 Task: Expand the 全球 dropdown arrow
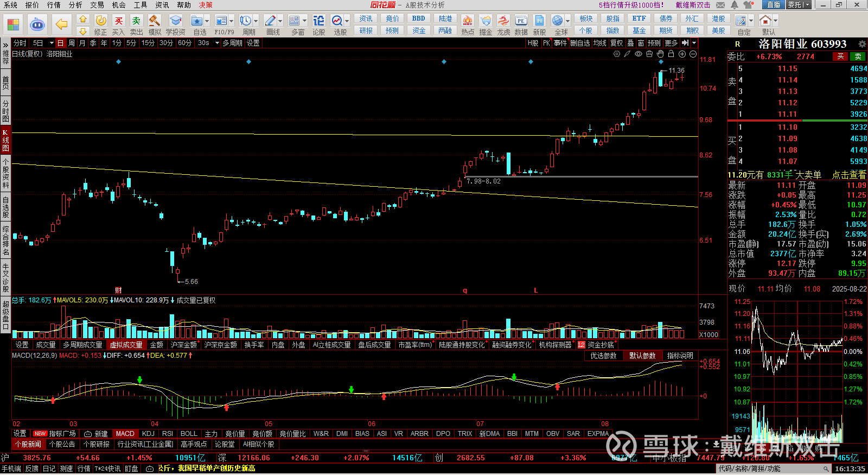(x=567, y=21)
